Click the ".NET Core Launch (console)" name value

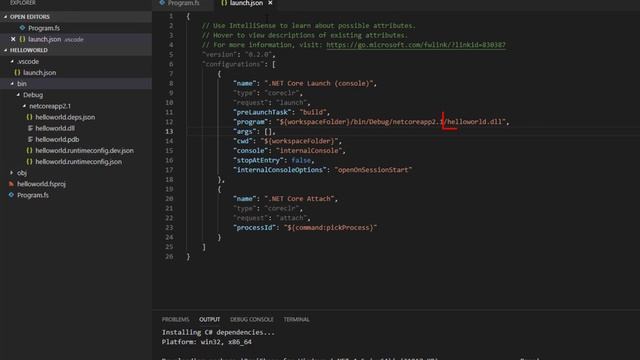tap(319, 84)
